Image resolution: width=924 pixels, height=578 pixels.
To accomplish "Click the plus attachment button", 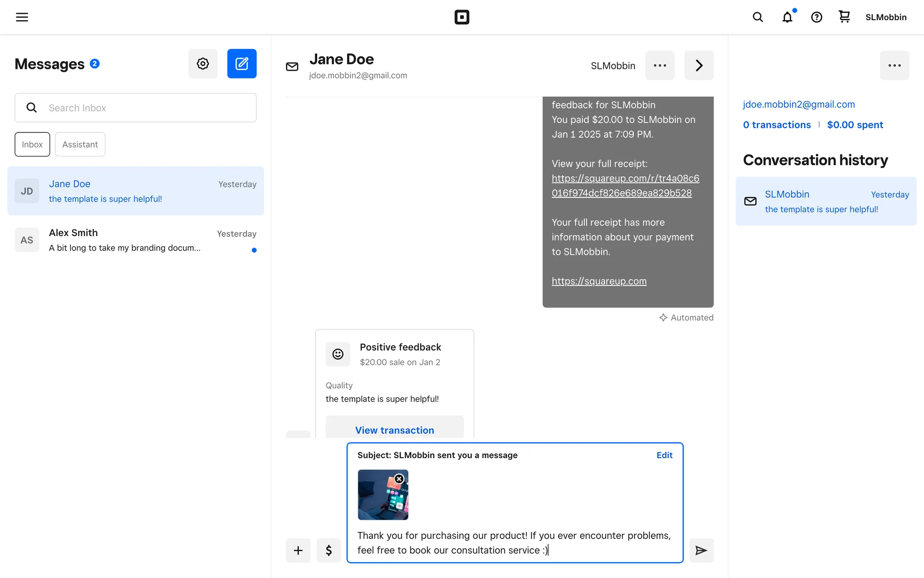I will (298, 550).
